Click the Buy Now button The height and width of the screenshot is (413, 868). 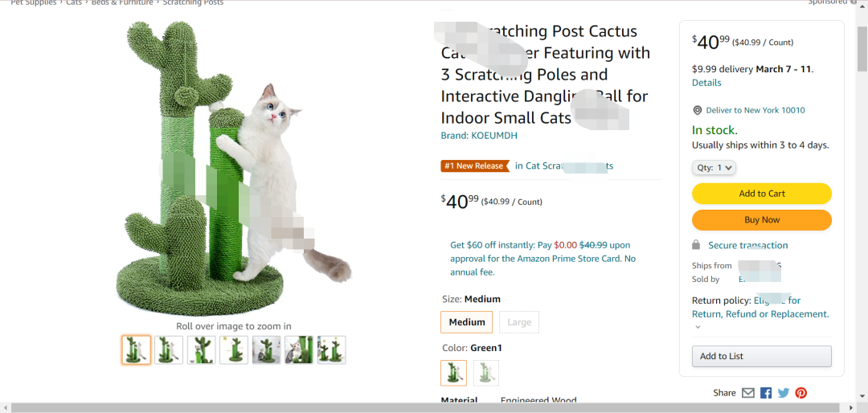(x=762, y=220)
